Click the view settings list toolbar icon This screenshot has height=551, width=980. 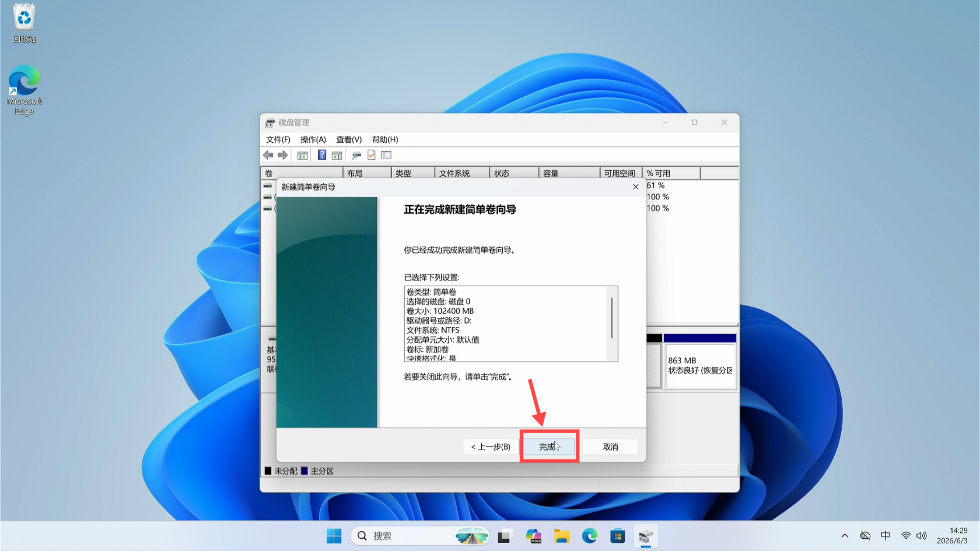[x=386, y=155]
